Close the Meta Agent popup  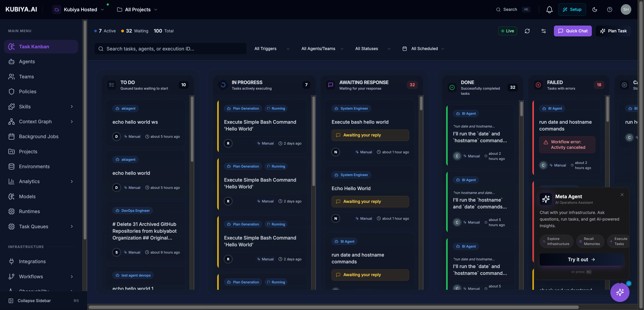[622, 195]
